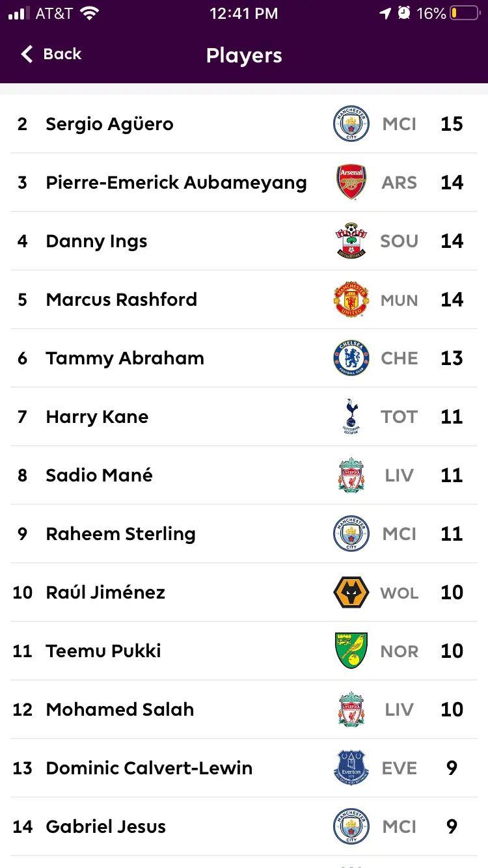Open Pierre-Emerick Aubameyang's player profile
The height and width of the screenshot is (868, 488).
176,183
